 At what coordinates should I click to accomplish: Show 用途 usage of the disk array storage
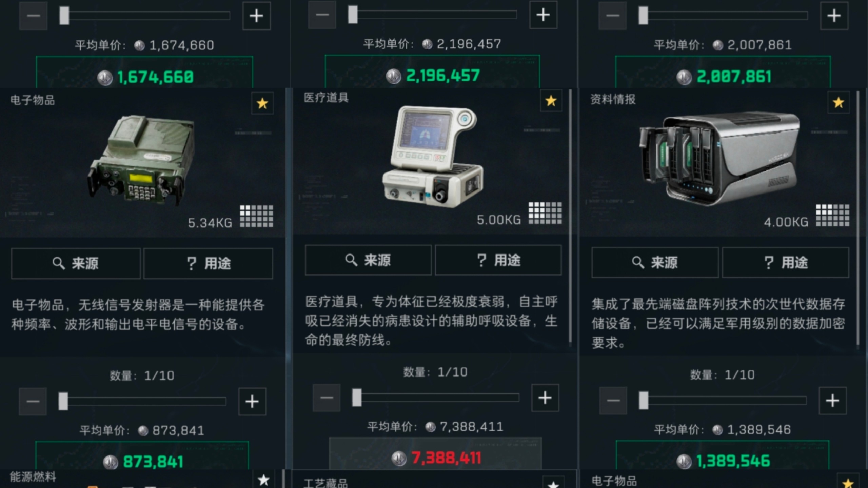point(786,263)
